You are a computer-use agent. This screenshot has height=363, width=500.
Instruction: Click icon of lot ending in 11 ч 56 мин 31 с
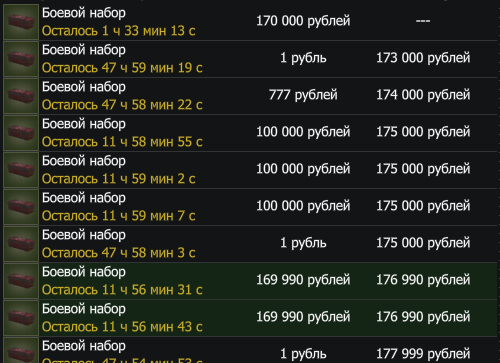(x=21, y=281)
